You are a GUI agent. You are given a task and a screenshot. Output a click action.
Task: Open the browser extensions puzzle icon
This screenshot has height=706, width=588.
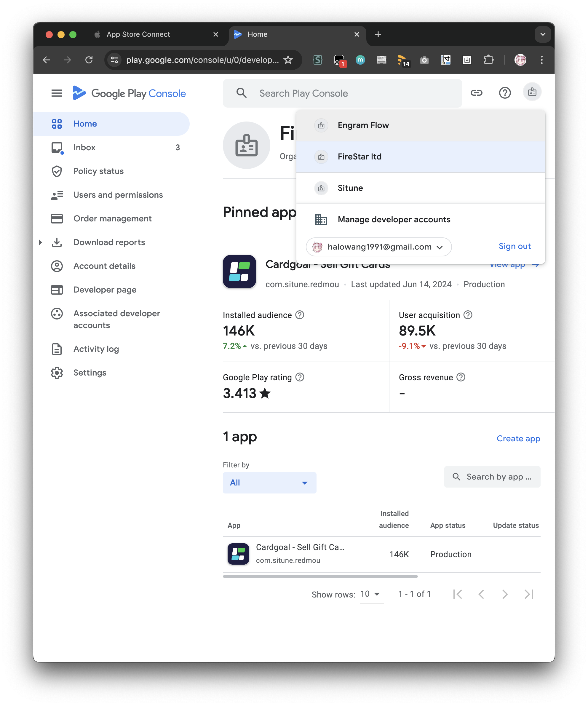(488, 60)
